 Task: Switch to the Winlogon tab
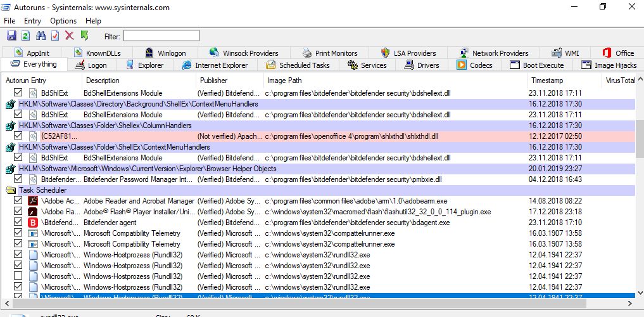point(165,53)
